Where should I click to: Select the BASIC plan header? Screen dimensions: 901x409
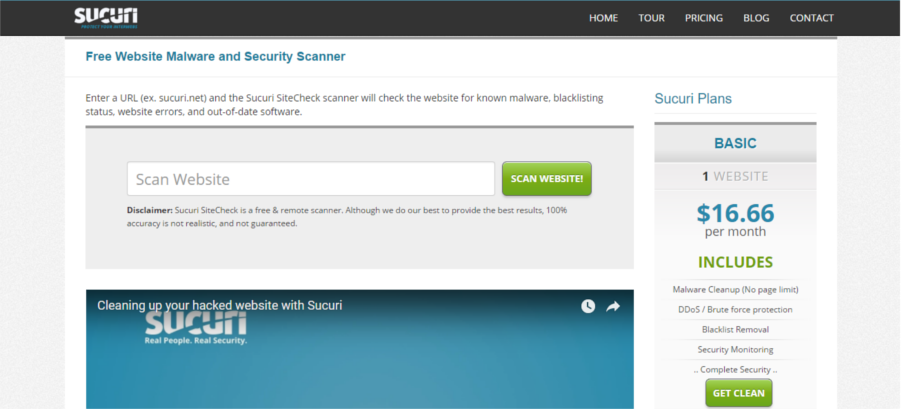pyautogui.click(x=735, y=143)
